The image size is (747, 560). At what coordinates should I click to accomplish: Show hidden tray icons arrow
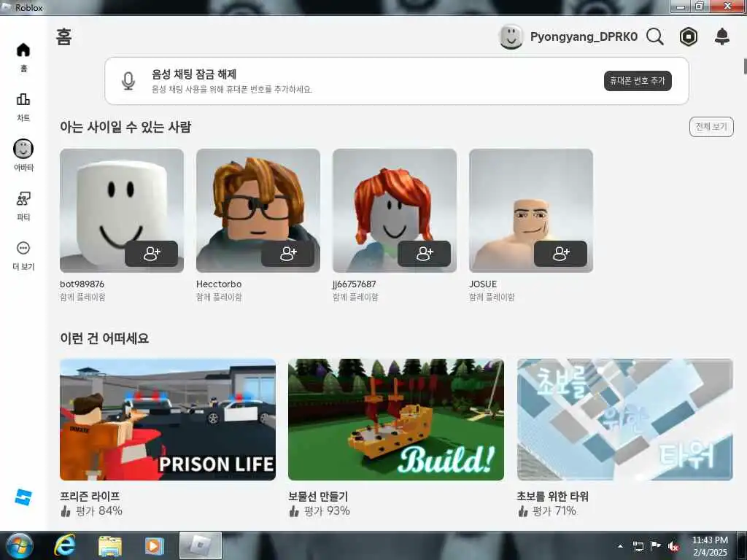click(620, 547)
